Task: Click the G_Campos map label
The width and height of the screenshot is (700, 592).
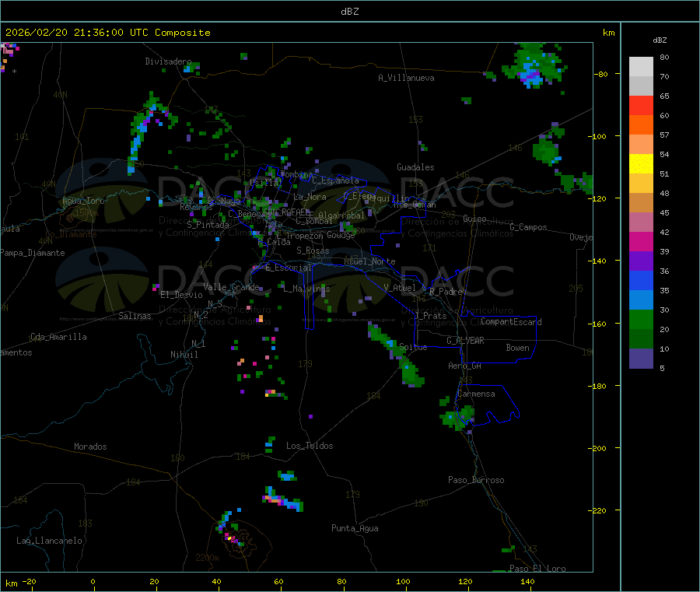Action: pos(529,227)
